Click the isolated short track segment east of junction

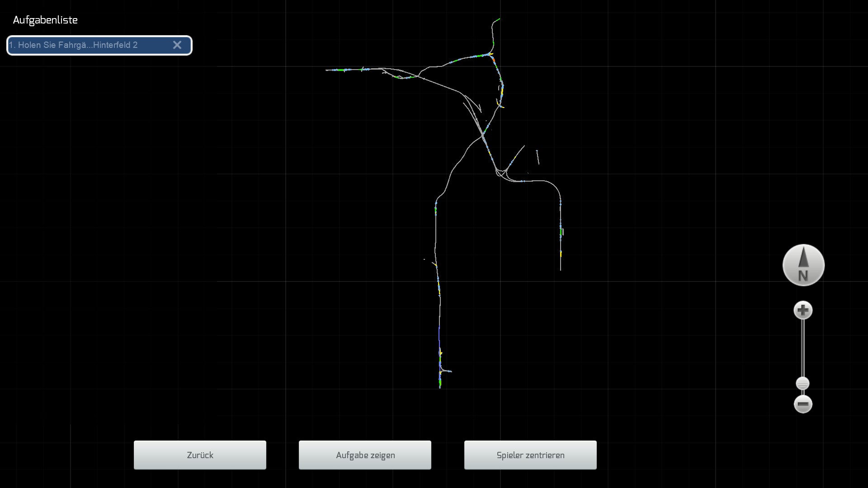tap(538, 157)
